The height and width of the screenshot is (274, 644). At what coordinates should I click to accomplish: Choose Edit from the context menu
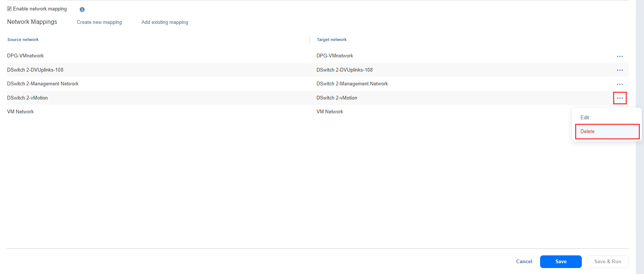[584, 117]
